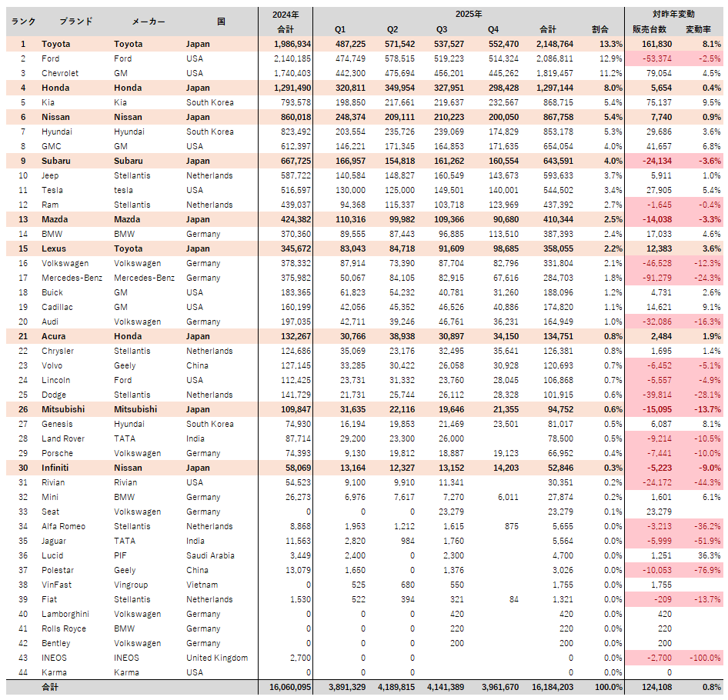Select the 2025年 group header cell
The height and width of the screenshot is (700, 728).
(468, 14)
